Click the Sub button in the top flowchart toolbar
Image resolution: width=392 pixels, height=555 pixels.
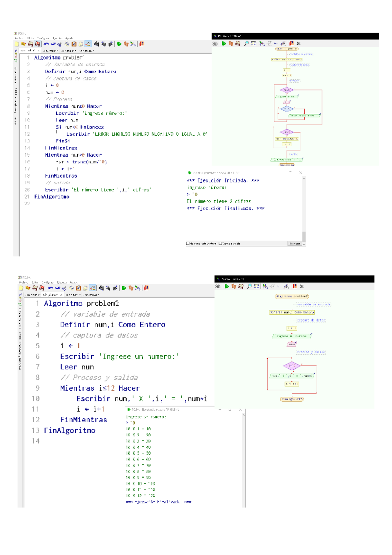pyautogui.click(x=215, y=43)
